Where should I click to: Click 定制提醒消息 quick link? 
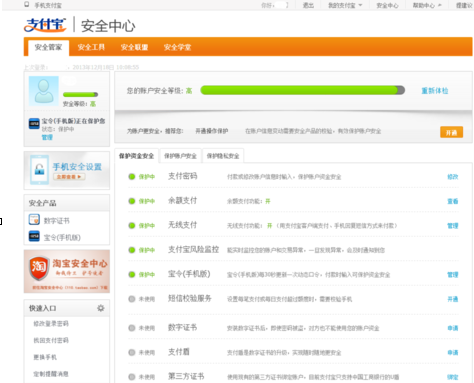(51, 374)
